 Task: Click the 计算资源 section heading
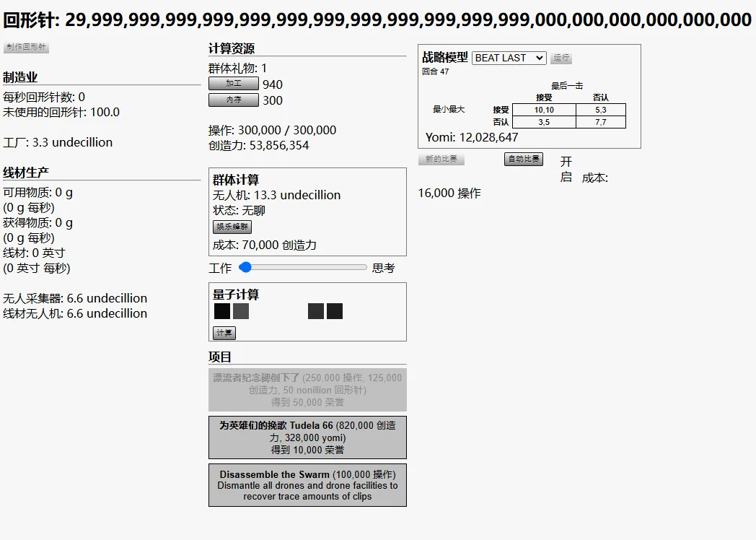click(232, 48)
